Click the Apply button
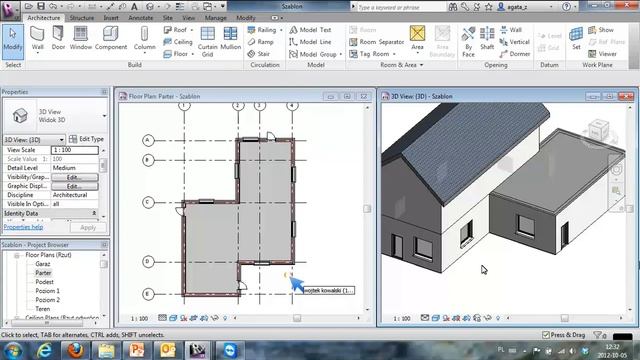The width and height of the screenshot is (640, 360). (x=88, y=227)
